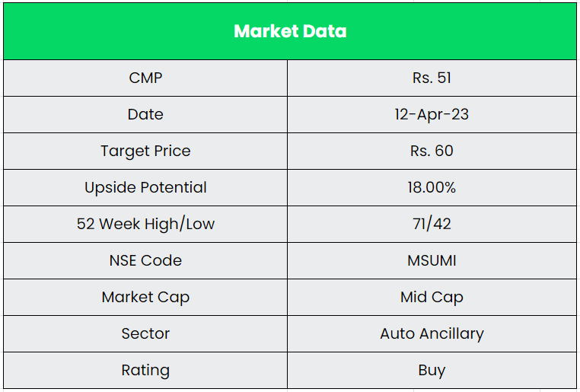Select the Date label cell

(145, 114)
